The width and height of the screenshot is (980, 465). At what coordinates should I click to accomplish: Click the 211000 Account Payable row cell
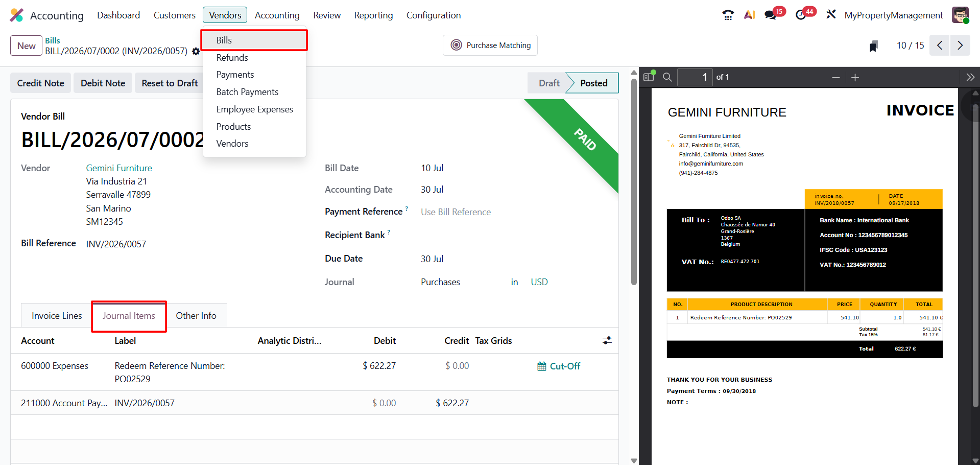(64, 403)
